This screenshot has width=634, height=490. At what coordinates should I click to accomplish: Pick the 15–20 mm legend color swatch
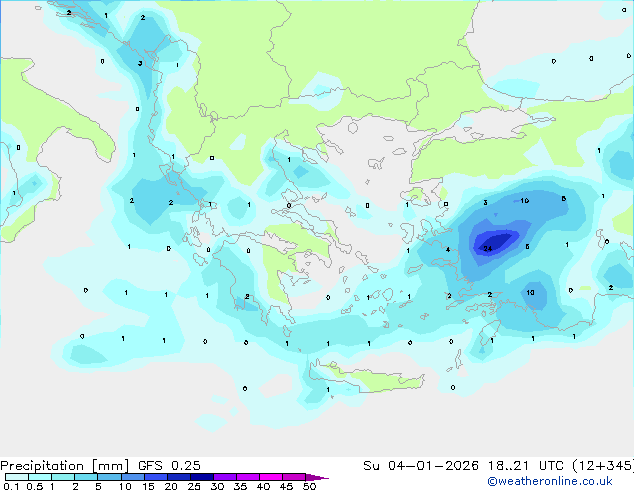156,477
